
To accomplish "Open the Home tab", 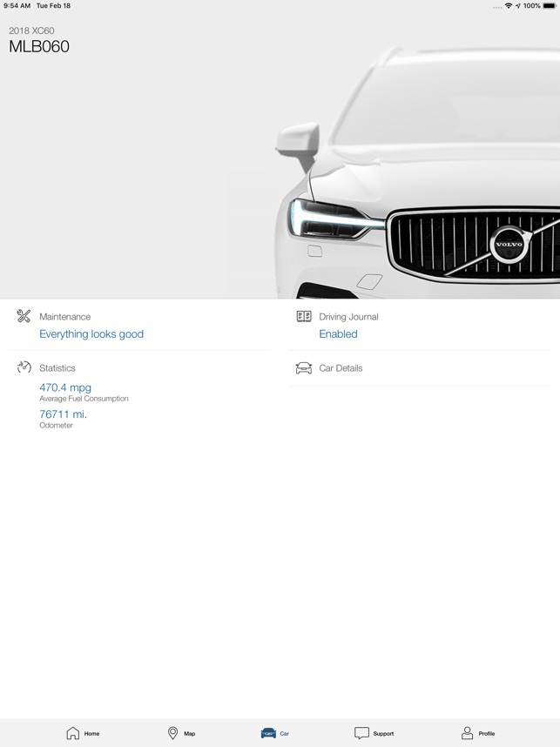I will coord(83,733).
